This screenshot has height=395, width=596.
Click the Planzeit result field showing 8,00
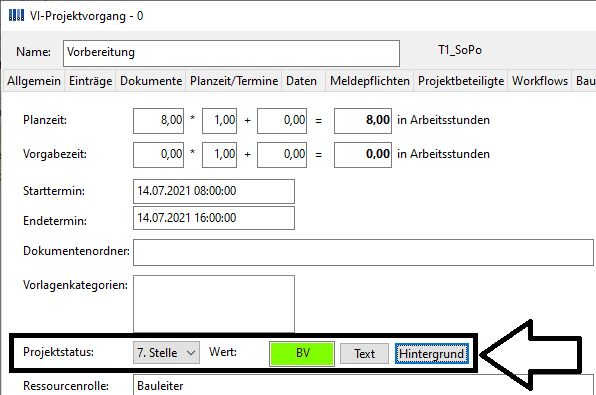coord(363,121)
